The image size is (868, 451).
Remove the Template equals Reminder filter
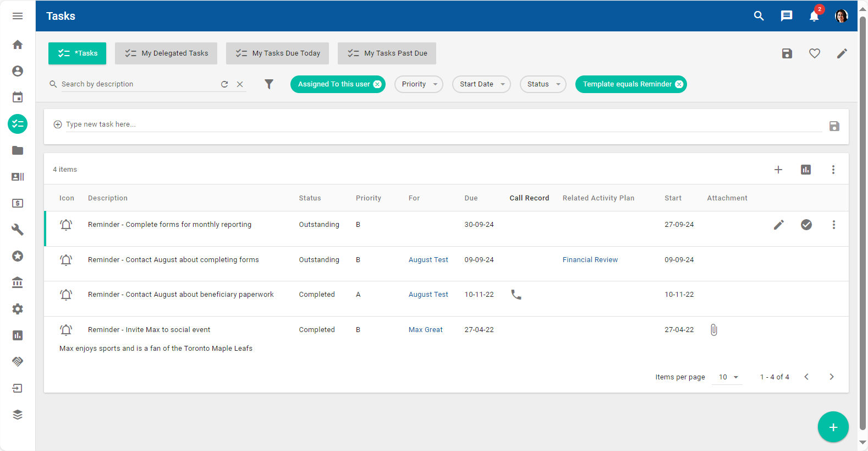point(679,84)
